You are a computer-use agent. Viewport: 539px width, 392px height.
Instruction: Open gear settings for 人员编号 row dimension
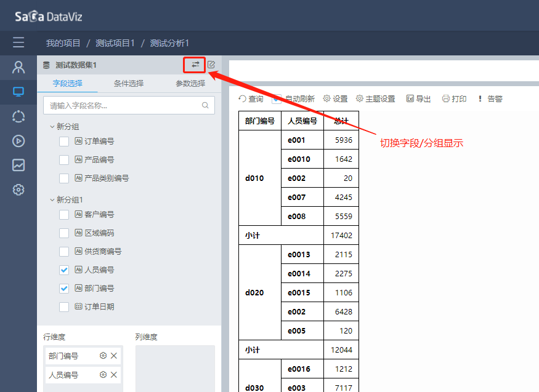(x=103, y=375)
